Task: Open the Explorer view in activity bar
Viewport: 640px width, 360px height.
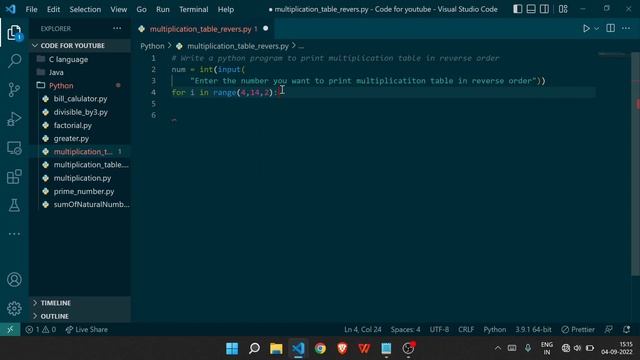Action: (x=14, y=33)
